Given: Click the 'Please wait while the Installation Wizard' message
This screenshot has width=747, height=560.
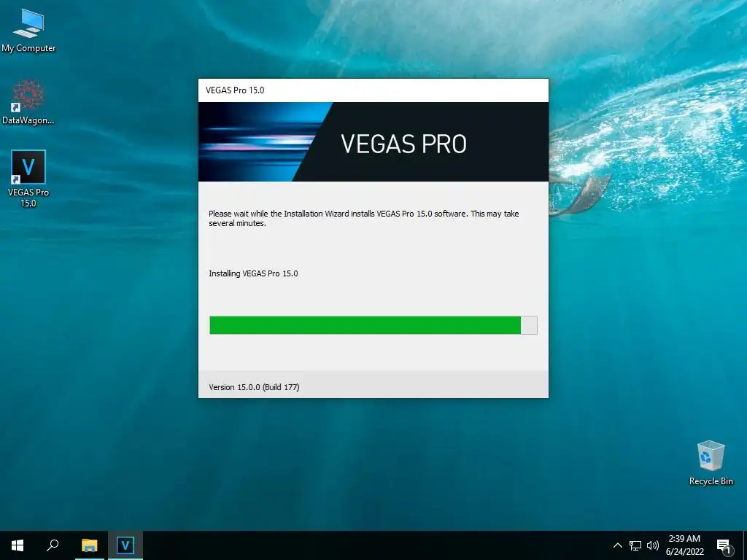Looking at the screenshot, I should pyautogui.click(x=363, y=218).
